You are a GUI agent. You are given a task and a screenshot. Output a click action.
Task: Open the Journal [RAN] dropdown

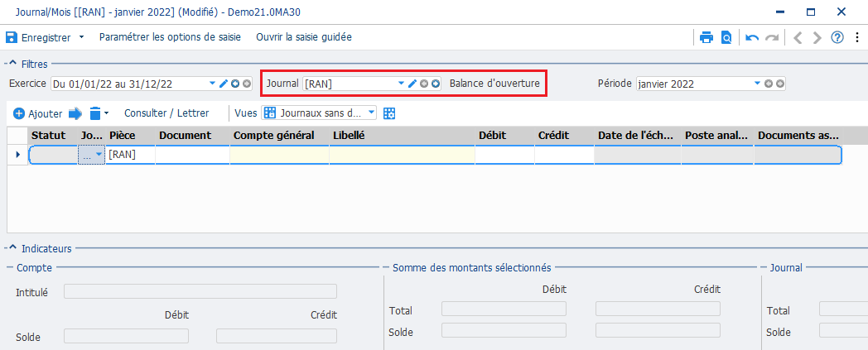point(402,84)
